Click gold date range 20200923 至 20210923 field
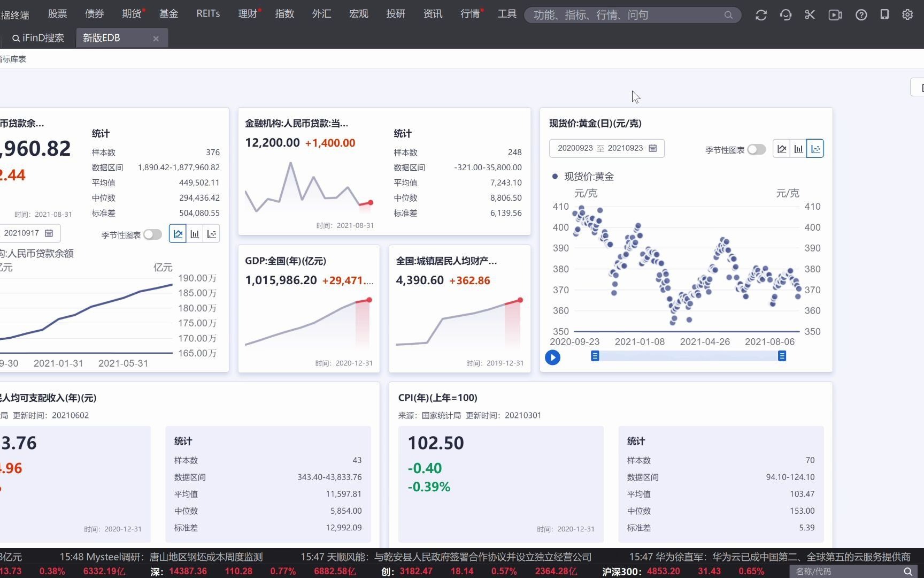 pyautogui.click(x=607, y=148)
